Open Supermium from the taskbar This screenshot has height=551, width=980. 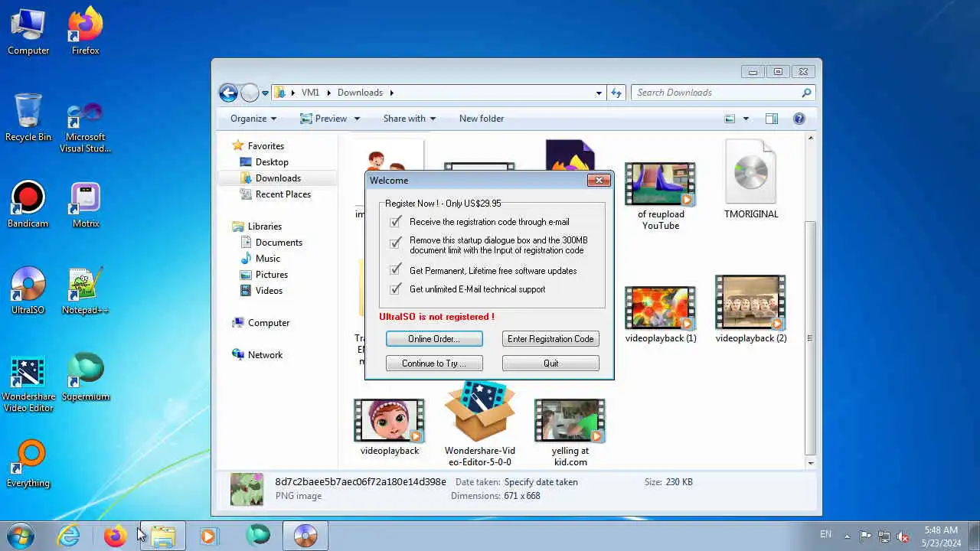click(258, 536)
